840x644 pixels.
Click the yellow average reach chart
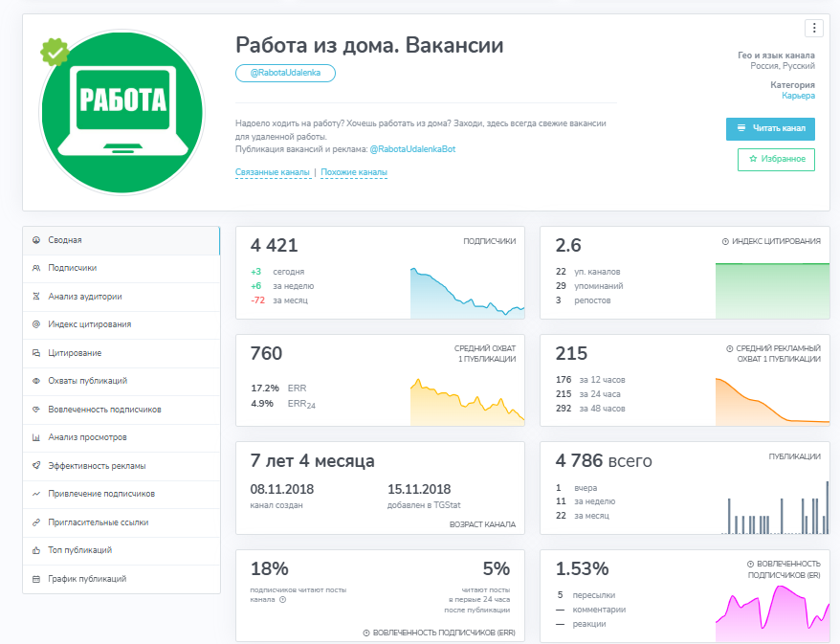pyautogui.click(x=468, y=402)
